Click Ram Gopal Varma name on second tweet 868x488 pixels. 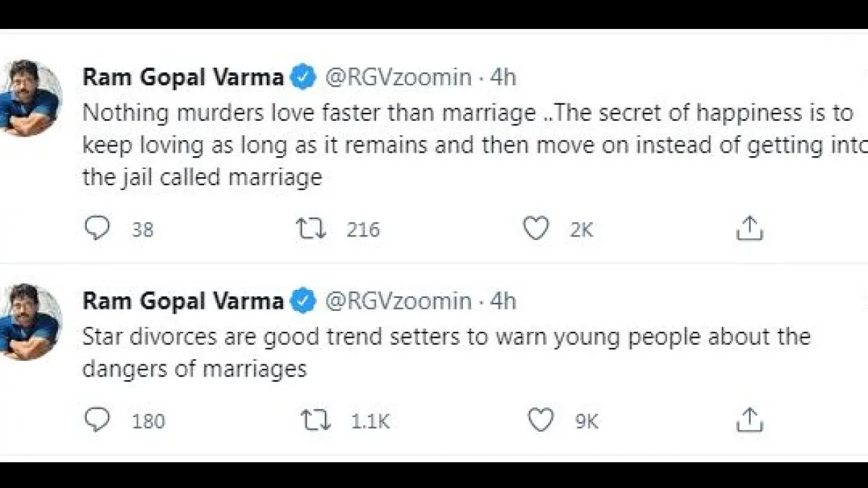pyautogui.click(x=183, y=301)
